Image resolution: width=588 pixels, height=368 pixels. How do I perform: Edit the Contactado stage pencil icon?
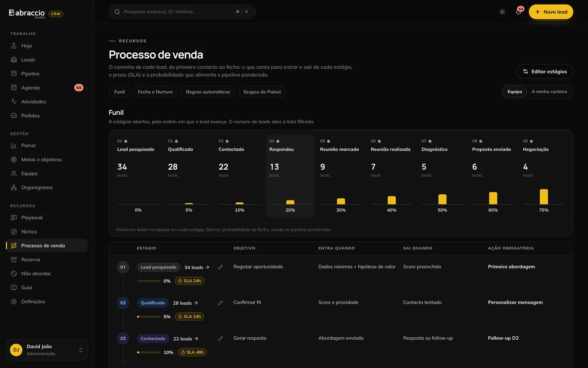[220, 339]
